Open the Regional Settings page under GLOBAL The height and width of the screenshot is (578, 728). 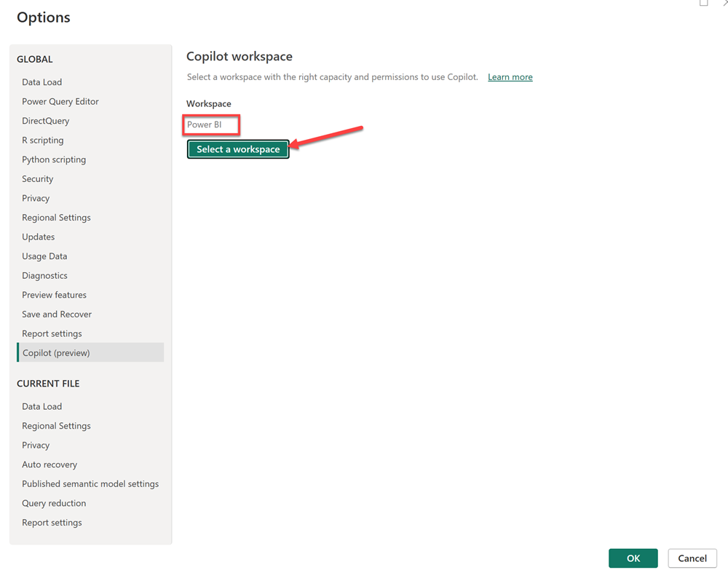tap(56, 217)
